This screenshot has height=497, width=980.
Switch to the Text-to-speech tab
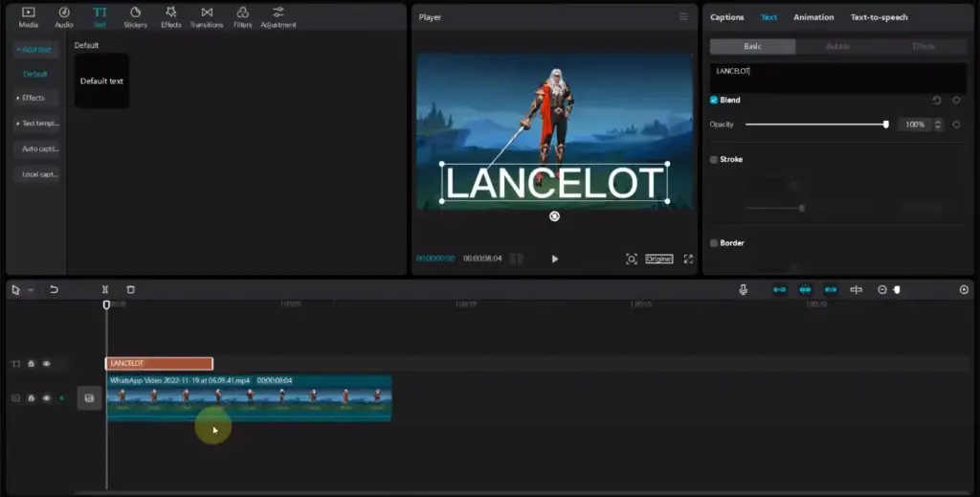click(879, 17)
